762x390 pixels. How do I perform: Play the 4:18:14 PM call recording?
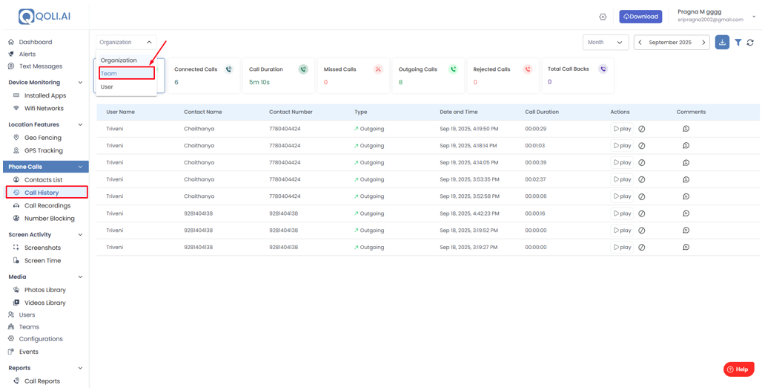pyautogui.click(x=622, y=146)
